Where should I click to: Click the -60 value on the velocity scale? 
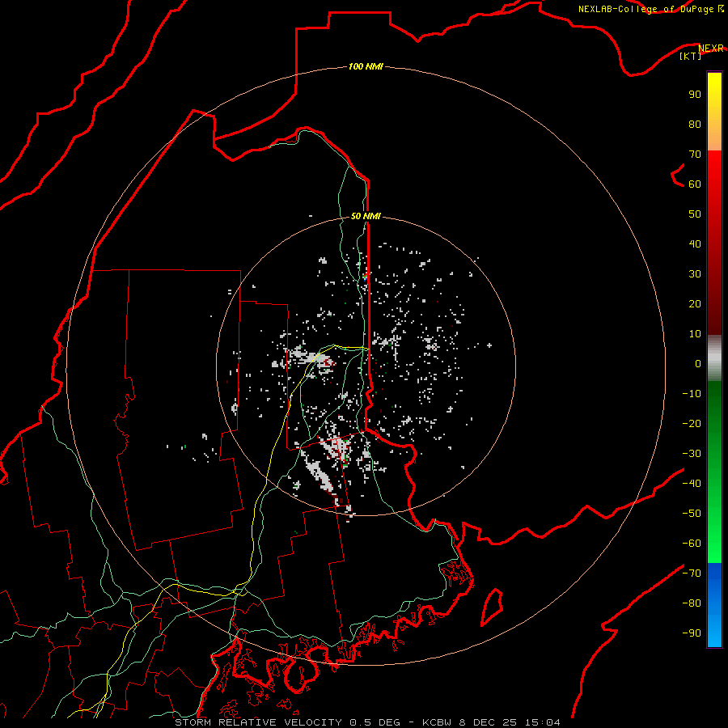point(692,544)
